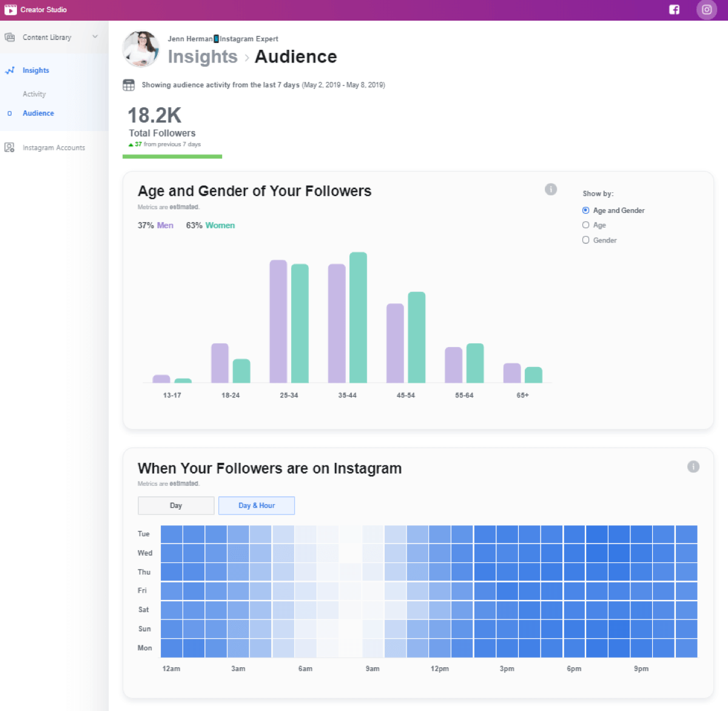Click the Instagram Accounts sidebar icon
This screenshot has width=728, height=711.
coord(10,147)
